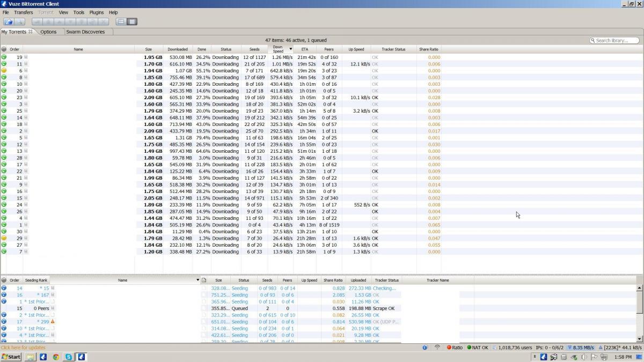Click the Open Torrent folder toolbar icon
Viewport: 644px width, 362px height.
click(9, 21)
